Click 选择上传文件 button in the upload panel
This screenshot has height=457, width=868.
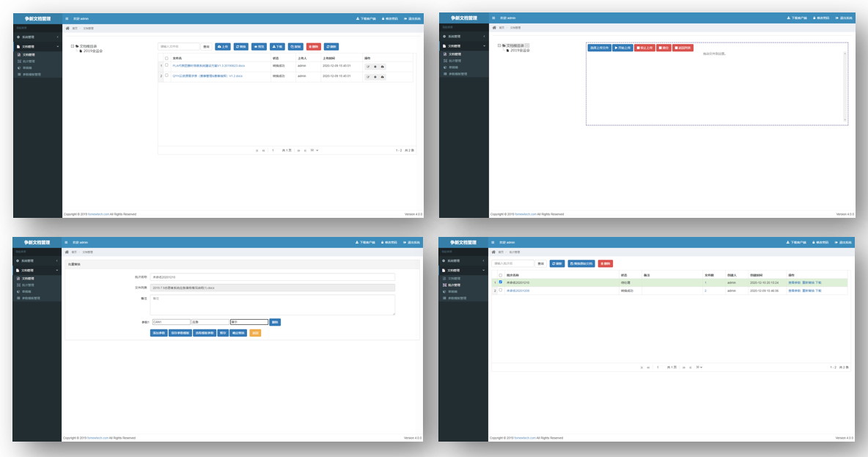pyautogui.click(x=599, y=48)
